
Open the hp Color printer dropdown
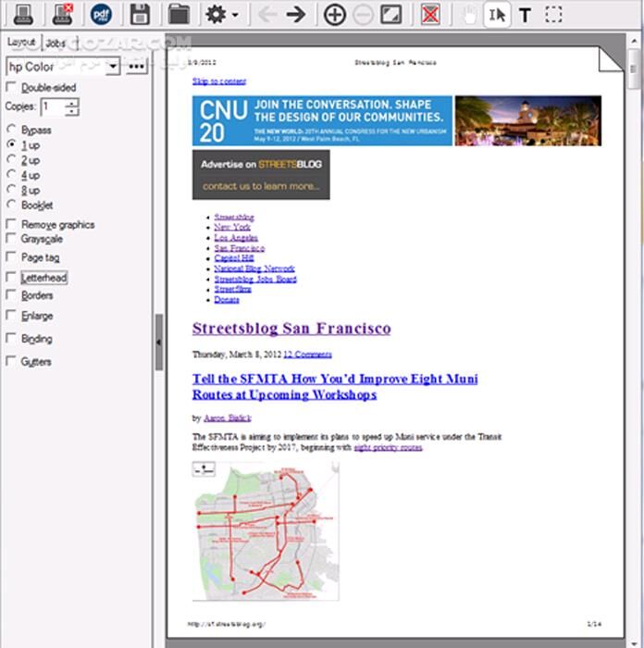tap(113, 67)
